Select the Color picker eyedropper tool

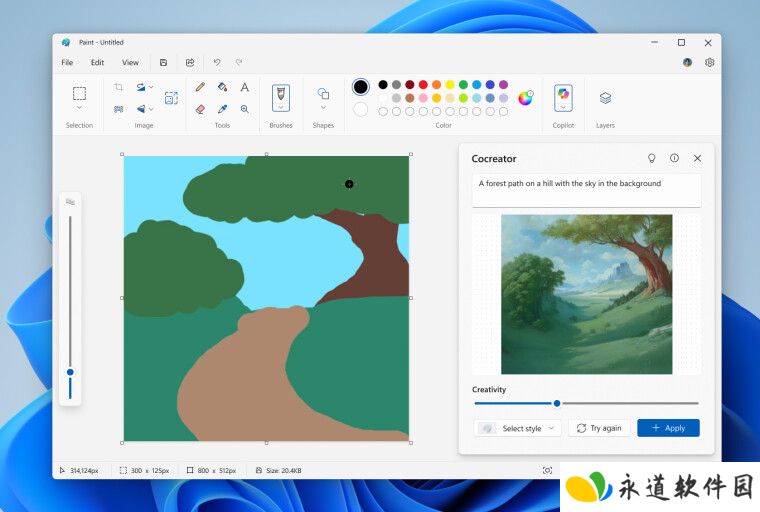[222, 109]
